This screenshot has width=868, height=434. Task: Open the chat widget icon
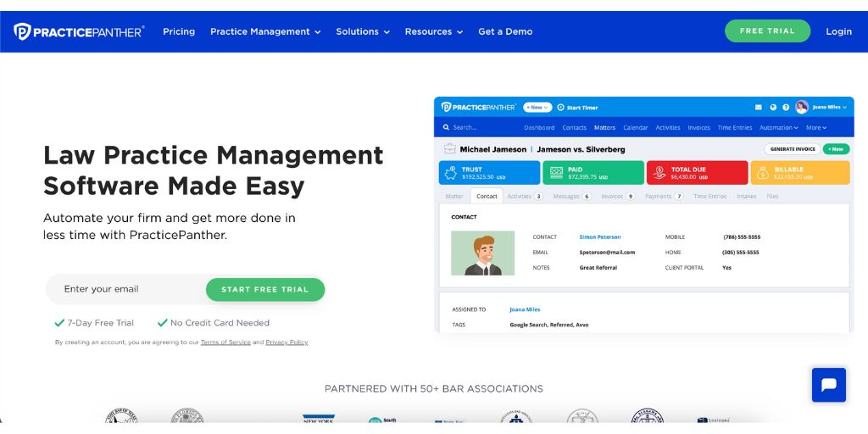[828, 385]
